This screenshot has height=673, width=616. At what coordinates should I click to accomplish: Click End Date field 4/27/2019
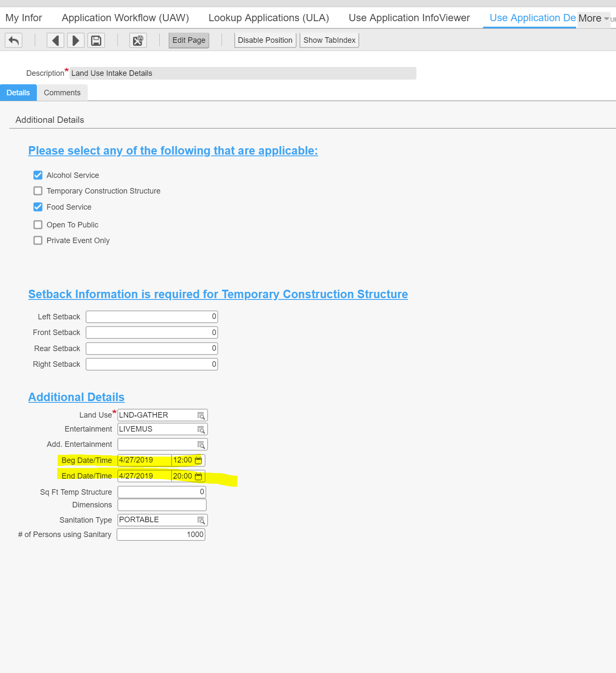point(144,476)
